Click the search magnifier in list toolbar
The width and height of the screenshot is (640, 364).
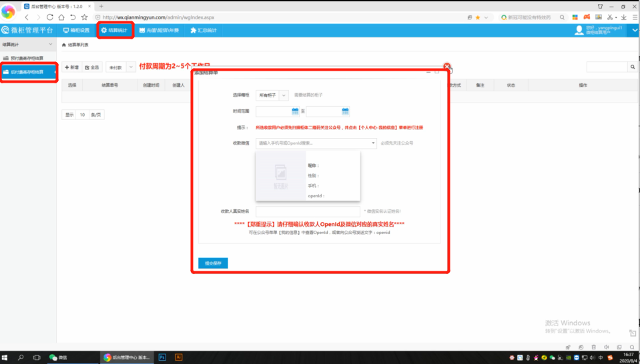632,67
